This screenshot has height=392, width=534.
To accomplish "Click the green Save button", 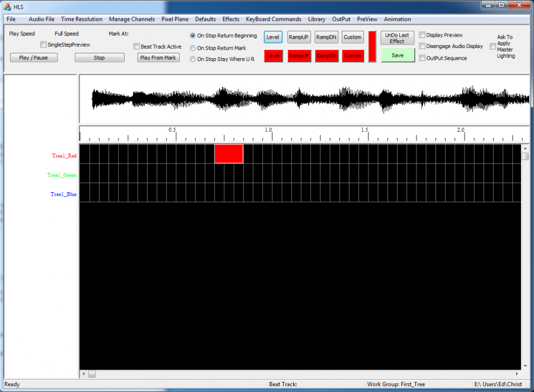I will (398, 55).
